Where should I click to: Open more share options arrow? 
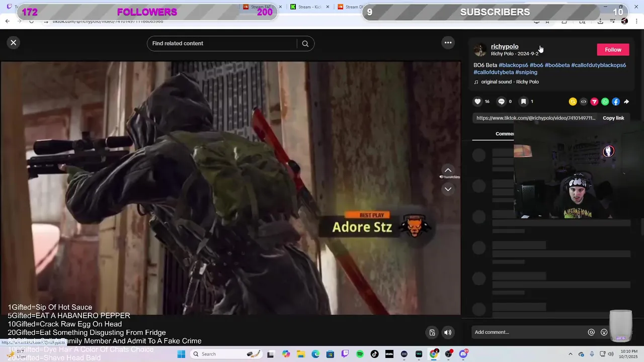626,102
